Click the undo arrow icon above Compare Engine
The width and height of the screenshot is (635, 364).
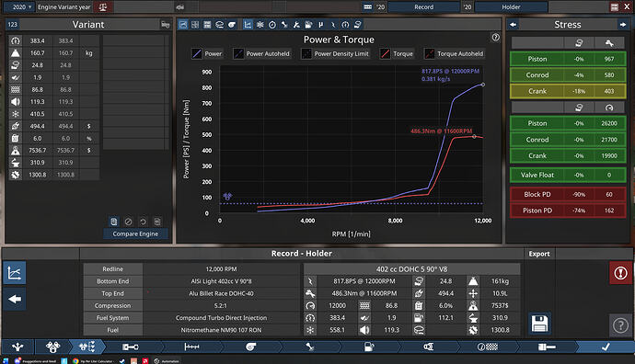point(143,222)
